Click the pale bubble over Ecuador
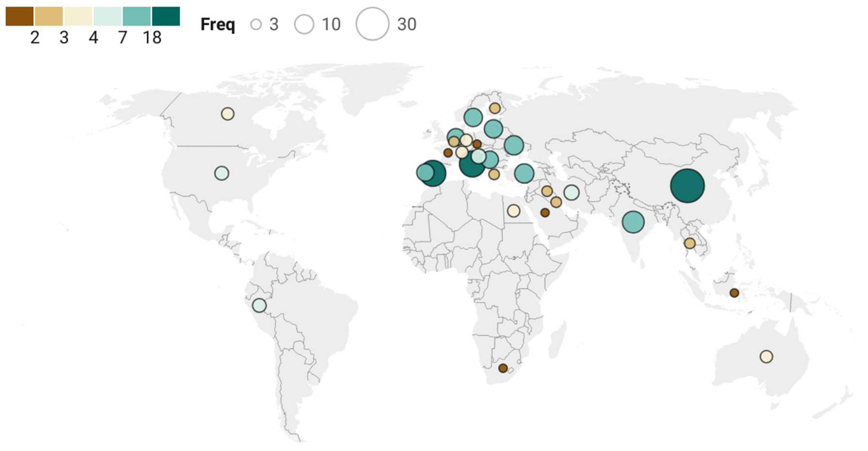The image size is (868, 451). [259, 306]
